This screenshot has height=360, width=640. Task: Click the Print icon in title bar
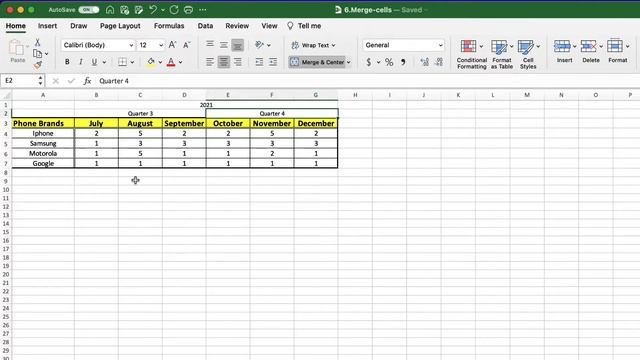188,10
